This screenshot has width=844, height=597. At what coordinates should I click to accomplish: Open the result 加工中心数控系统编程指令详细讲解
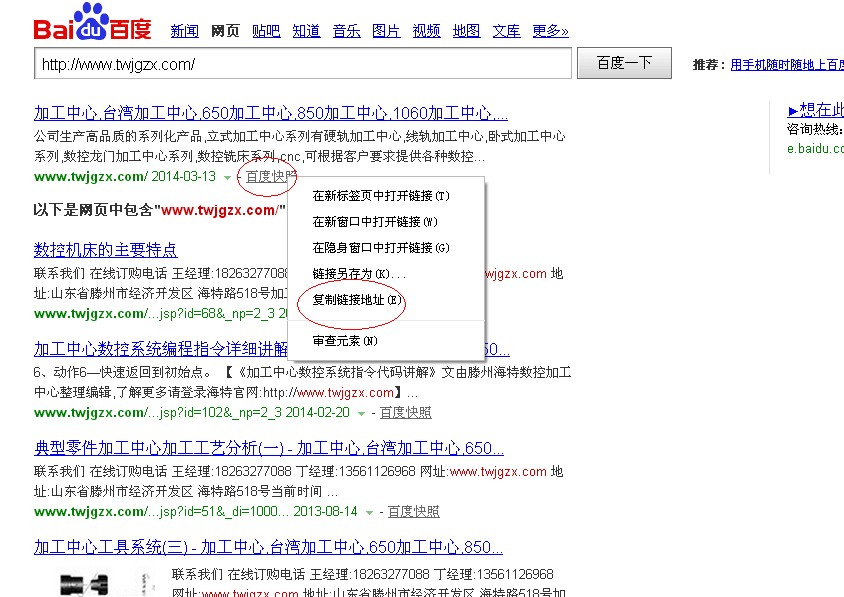coord(161,349)
